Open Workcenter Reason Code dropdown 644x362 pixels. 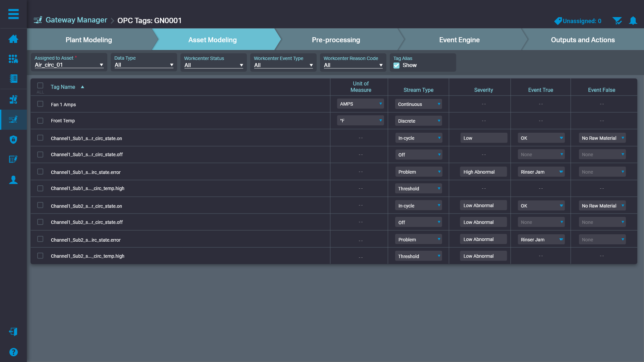pos(353,65)
